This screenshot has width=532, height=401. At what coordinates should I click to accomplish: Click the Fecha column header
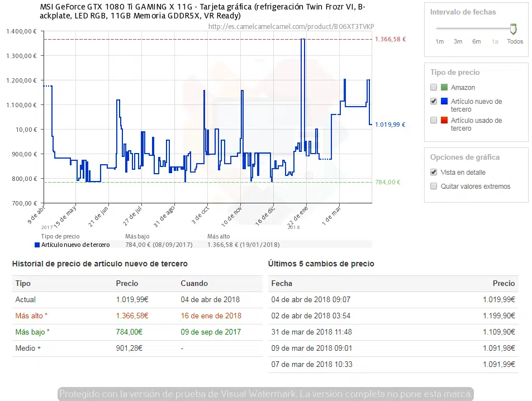click(x=282, y=283)
